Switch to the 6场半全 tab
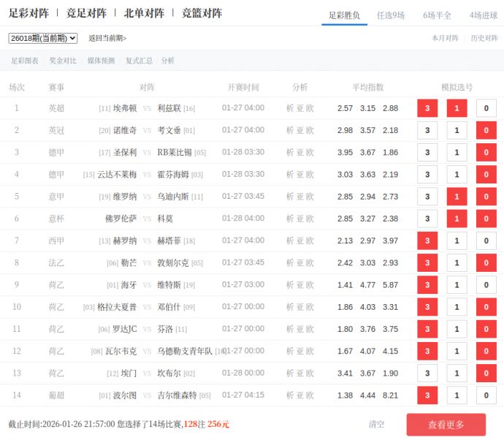Viewport: 504px width, 440px height. click(437, 15)
